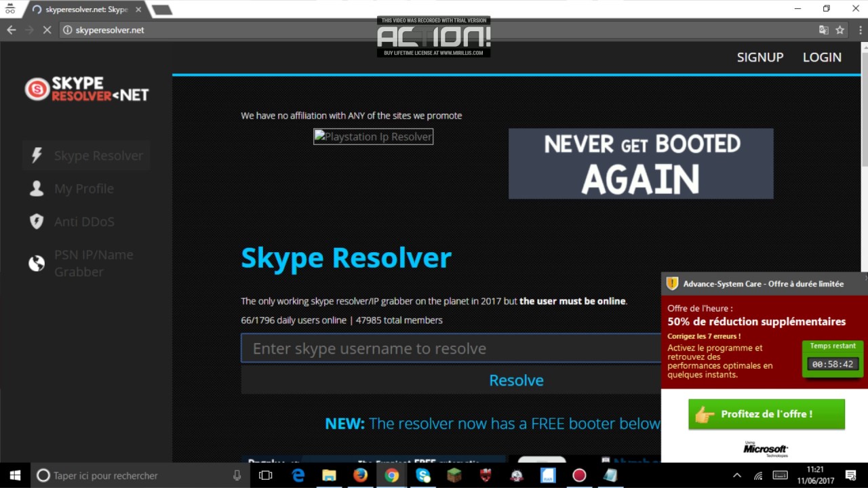This screenshot has width=868, height=488.
Task: Click the translate page icon
Action: pyautogui.click(x=823, y=30)
